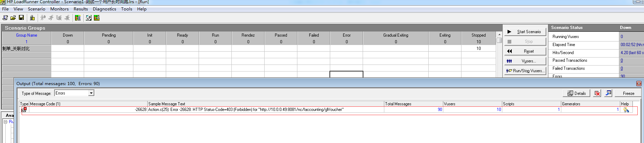Click the Total Messages value 90
Screen dimensions: 644x143
tap(440, 110)
